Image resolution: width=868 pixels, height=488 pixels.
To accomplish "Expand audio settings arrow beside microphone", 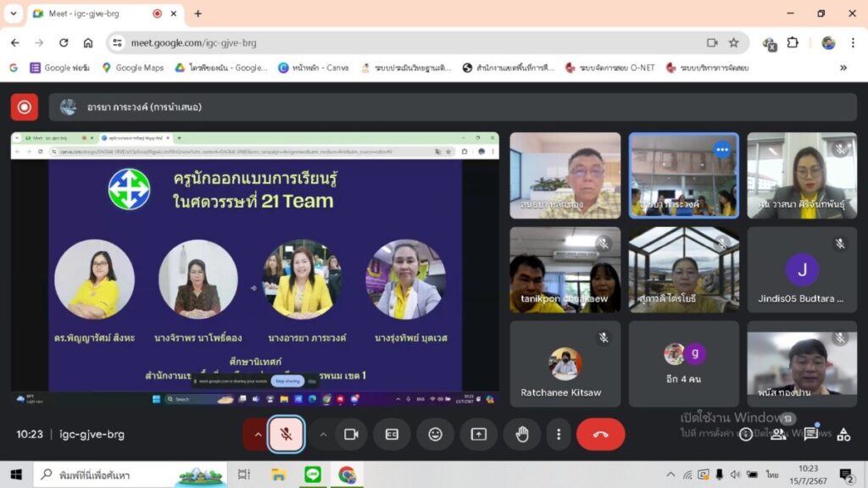I will coord(258,435).
